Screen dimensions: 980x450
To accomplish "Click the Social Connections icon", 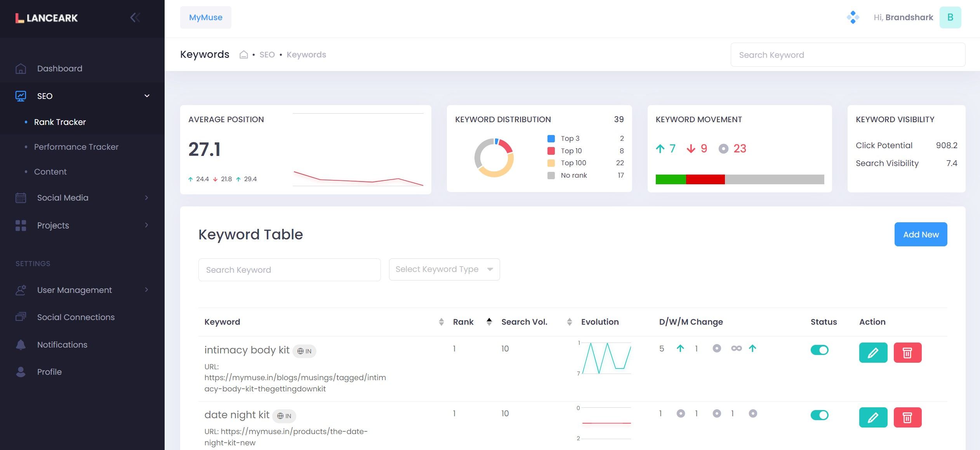I will tap(21, 317).
